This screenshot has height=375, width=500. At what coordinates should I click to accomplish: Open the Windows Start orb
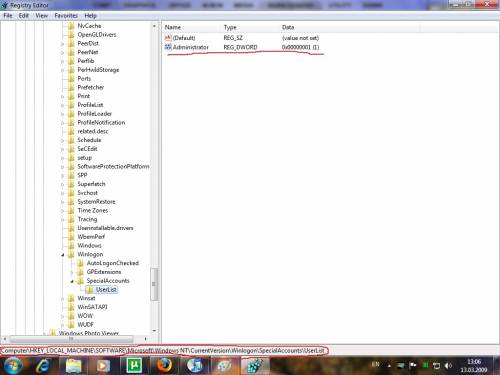coord(13,365)
